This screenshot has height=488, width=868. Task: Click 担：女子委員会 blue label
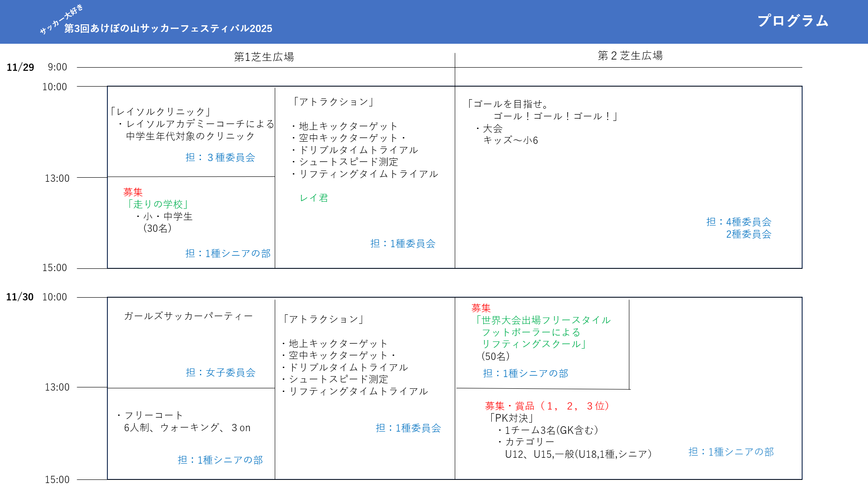tap(221, 373)
